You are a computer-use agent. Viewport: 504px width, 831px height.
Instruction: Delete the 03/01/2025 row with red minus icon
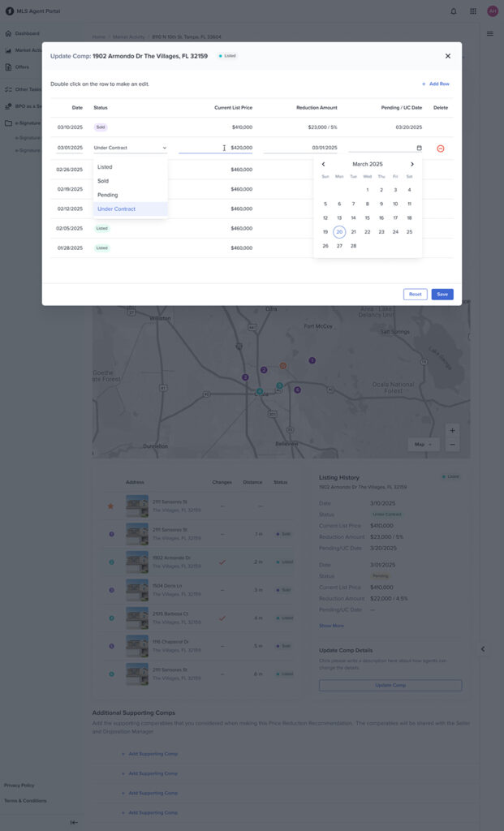pyautogui.click(x=441, y=149)
